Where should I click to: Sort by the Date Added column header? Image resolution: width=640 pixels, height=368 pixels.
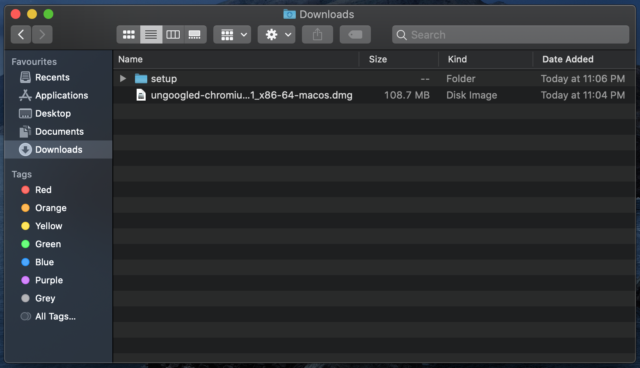pyautogui.click(x=584, y=59)
